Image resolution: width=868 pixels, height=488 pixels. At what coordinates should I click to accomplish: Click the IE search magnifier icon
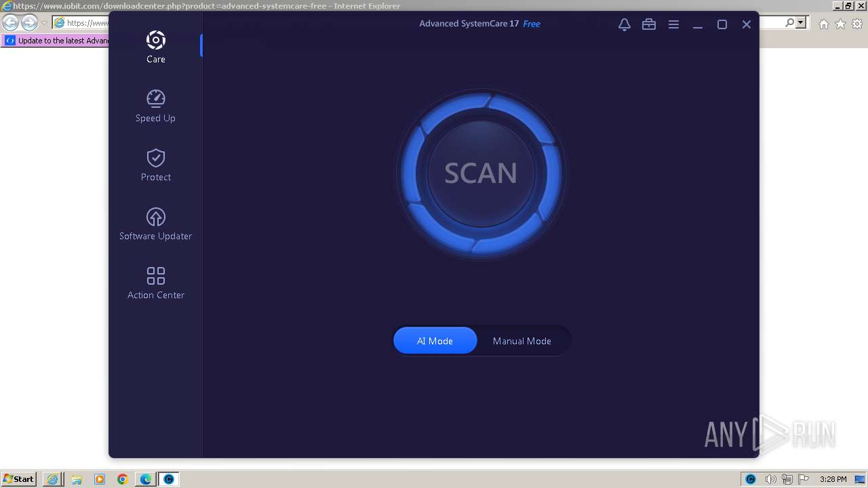point(789,23)
